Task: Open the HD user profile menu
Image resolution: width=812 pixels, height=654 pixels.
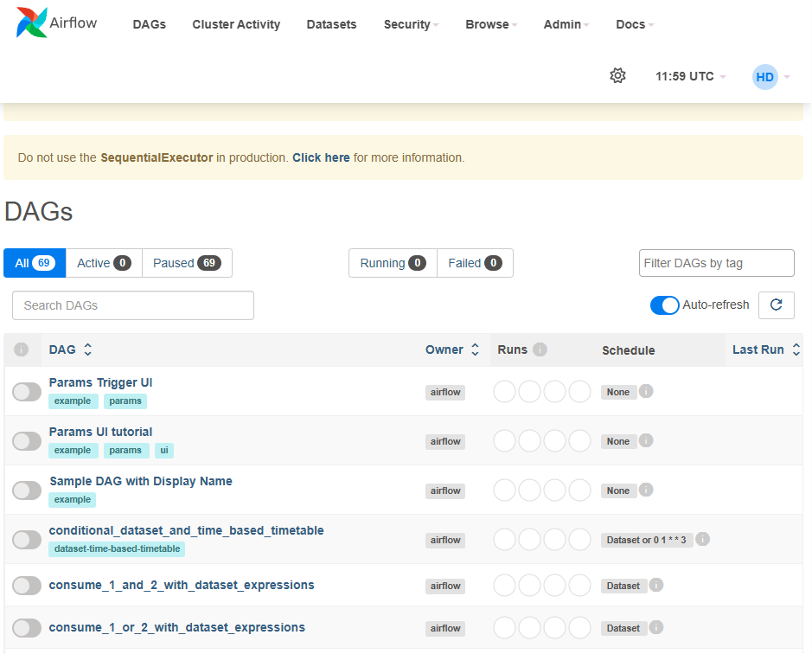Action: (x=770, y=77)
